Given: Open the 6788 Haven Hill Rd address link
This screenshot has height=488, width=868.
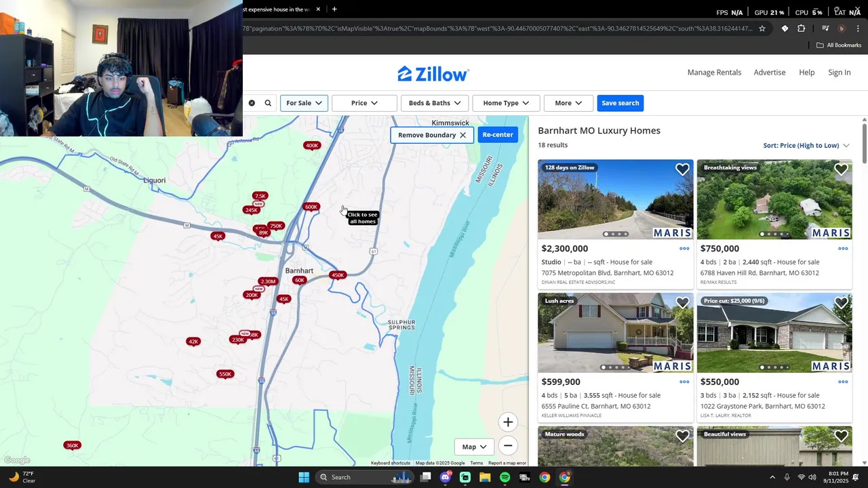Looking at the screenshot, I should tap(759, 273).
